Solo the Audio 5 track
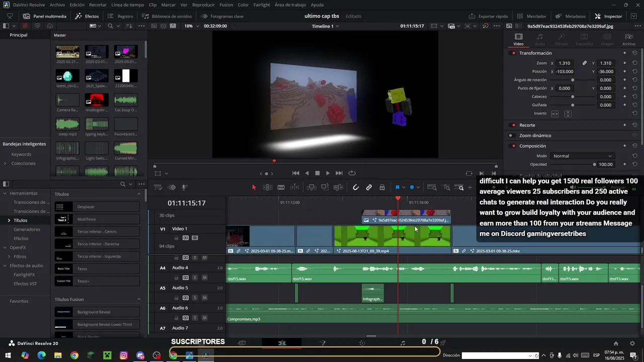 click(x=195, y=298)
